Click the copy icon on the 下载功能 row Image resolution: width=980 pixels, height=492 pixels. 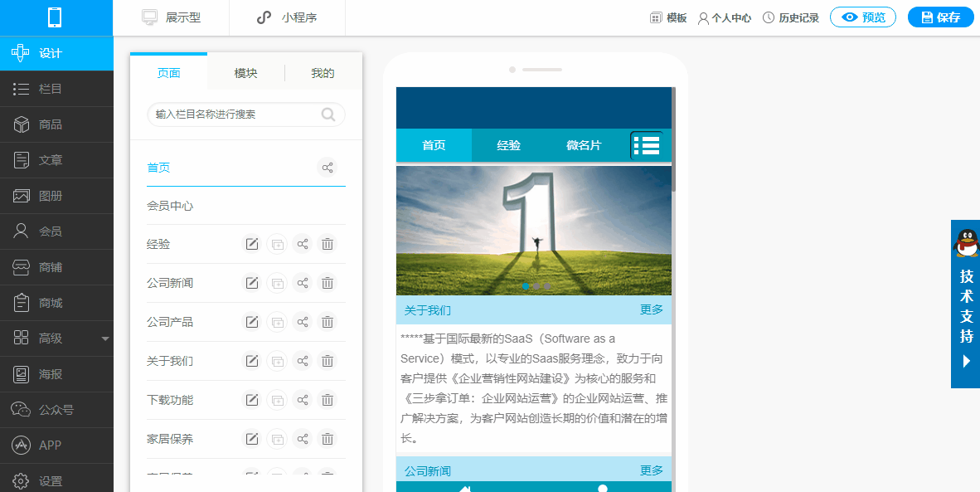coord(277,400)
